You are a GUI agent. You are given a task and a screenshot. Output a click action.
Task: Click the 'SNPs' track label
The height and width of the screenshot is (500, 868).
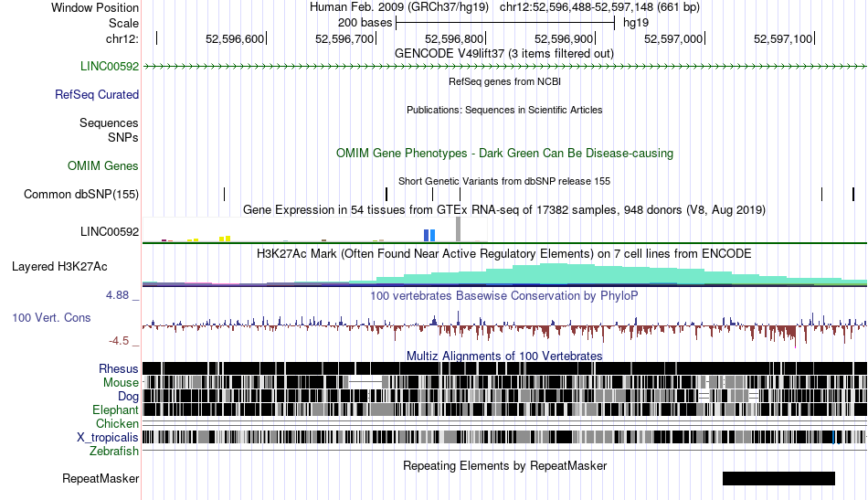[123, 137]
